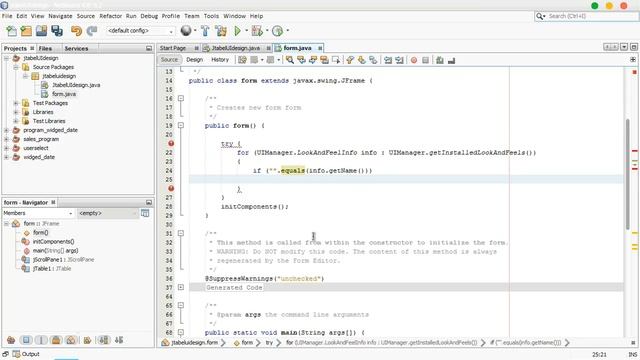Click the editor vertical scrollbar thumb

coord(628,174)
